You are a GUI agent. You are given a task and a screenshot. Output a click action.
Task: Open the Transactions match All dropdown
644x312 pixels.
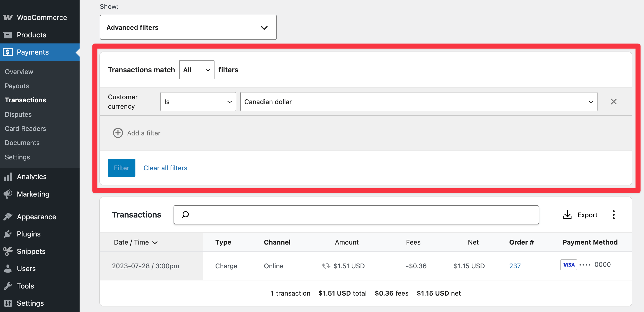click(x=197, y=70)
